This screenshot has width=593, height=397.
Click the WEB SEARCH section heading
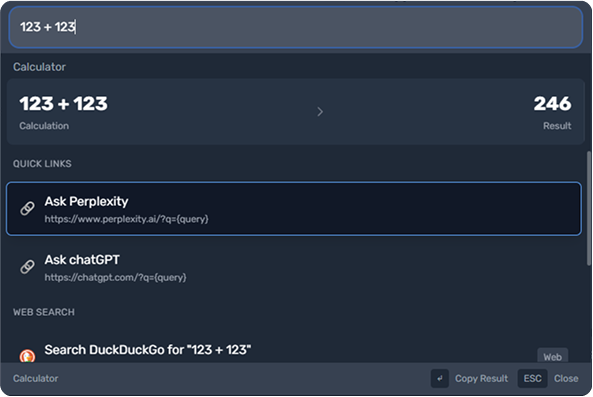(x=44, y=312)
